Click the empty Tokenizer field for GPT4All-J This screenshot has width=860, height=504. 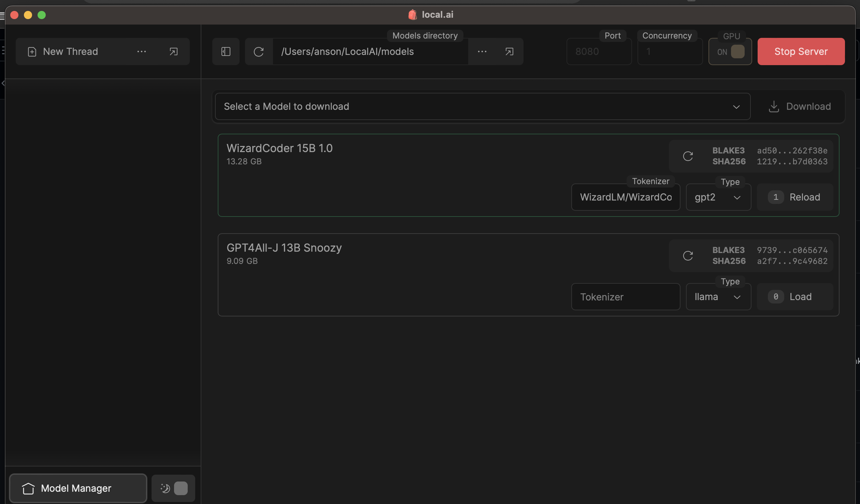click(x=626, y=297)
